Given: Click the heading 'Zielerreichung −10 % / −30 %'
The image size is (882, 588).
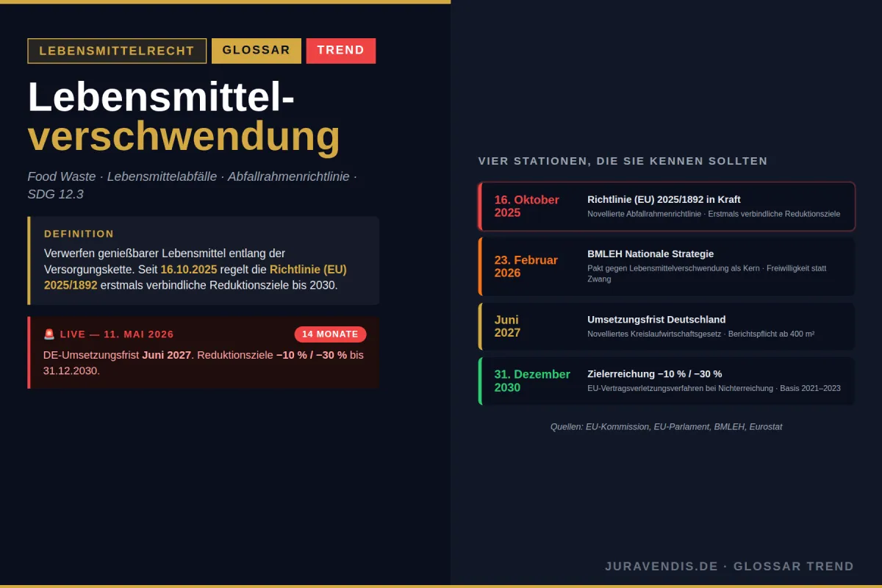Looking at the screenshot, I should (x=654, y=374).
